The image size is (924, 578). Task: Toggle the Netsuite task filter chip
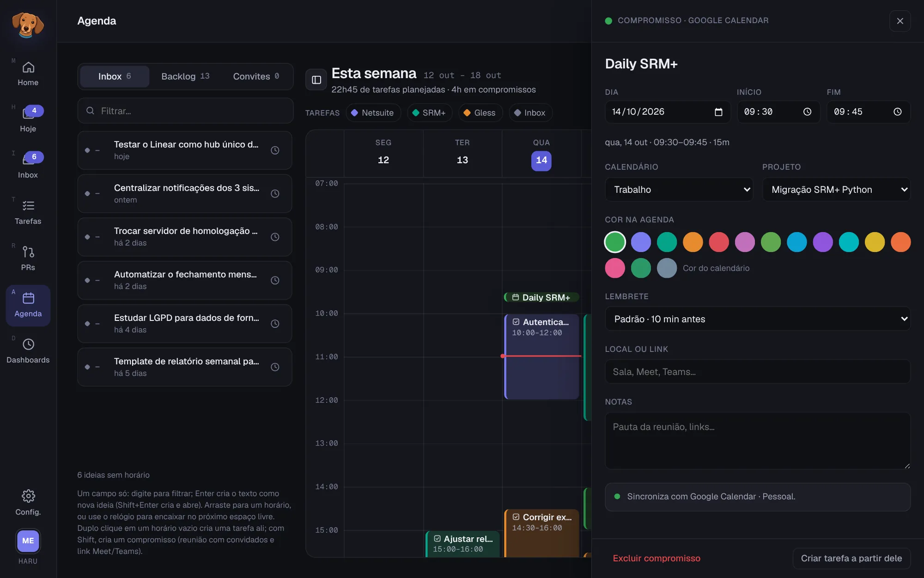[x=373, y=113]
